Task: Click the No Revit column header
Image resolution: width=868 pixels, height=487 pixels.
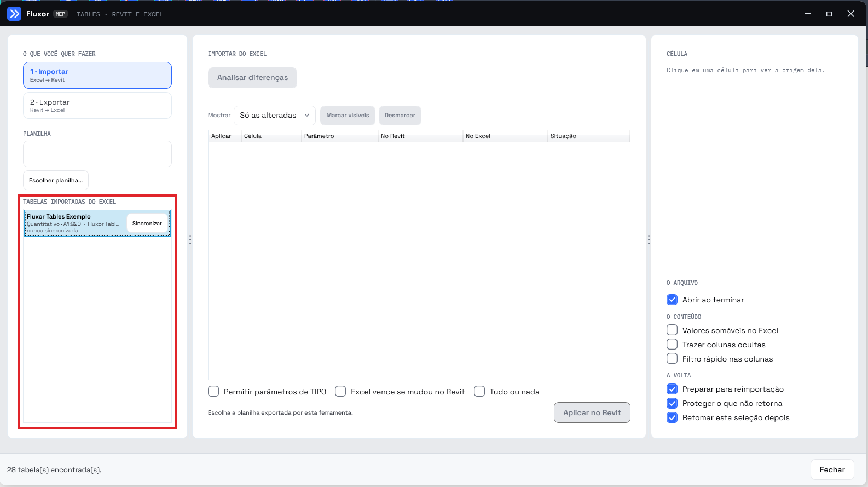Action: 420,136
